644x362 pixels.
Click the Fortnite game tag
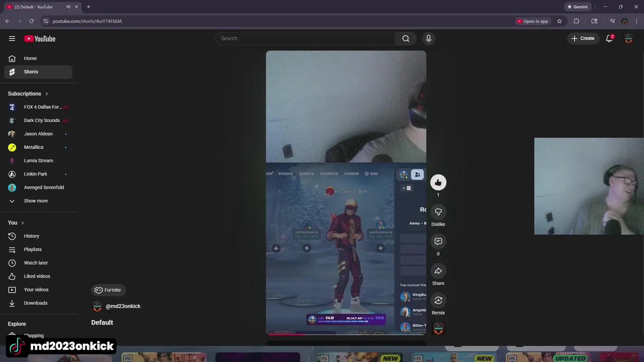(108, 290)
